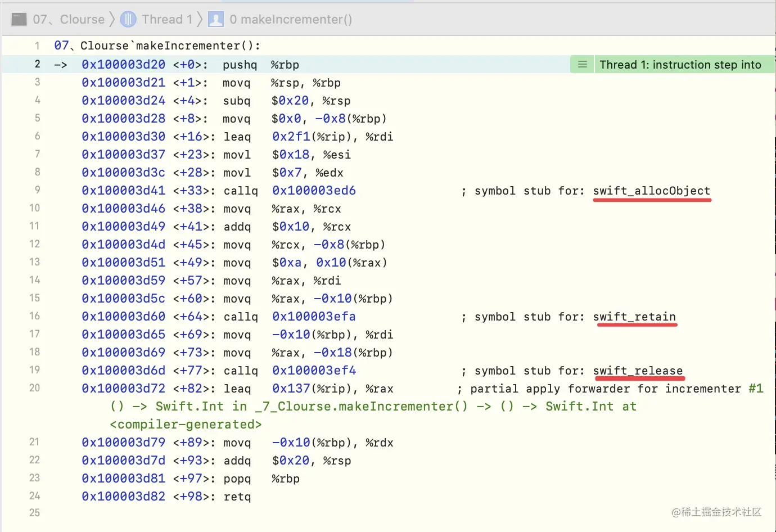Click address 0x100003d59 on line 14

[124, 281]
